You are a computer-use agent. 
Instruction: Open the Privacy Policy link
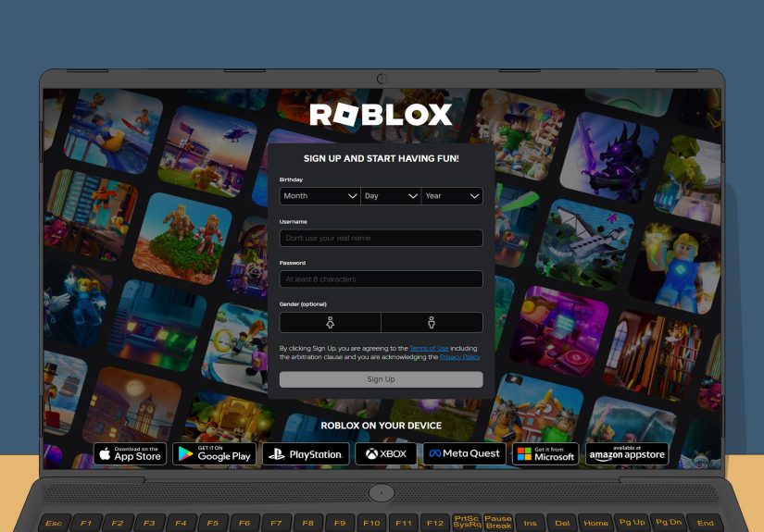point(459,357)
